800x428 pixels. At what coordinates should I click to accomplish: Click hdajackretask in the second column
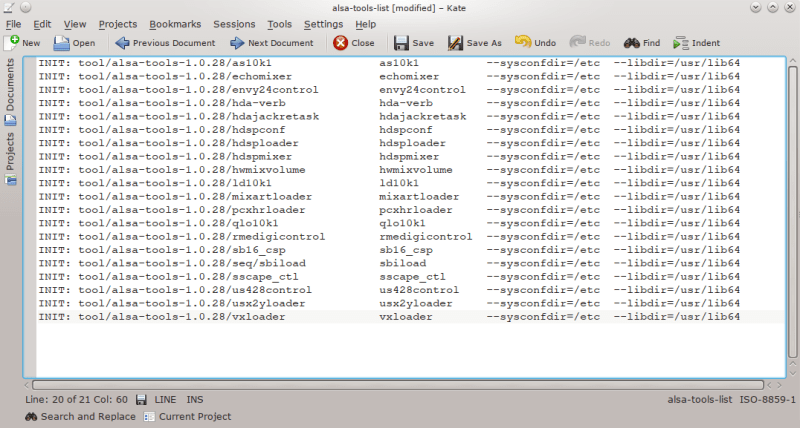pos(422,116)
